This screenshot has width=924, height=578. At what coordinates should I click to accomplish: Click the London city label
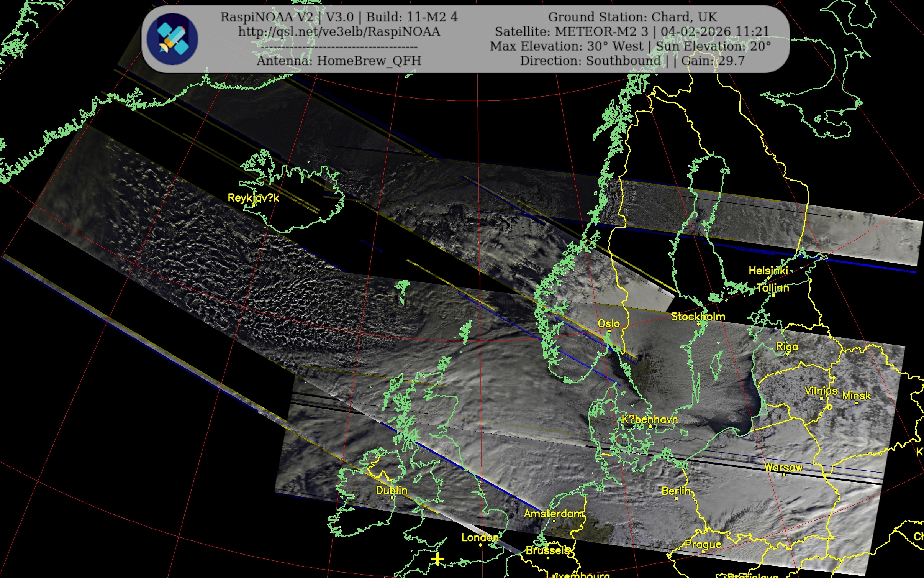[480, 537]
